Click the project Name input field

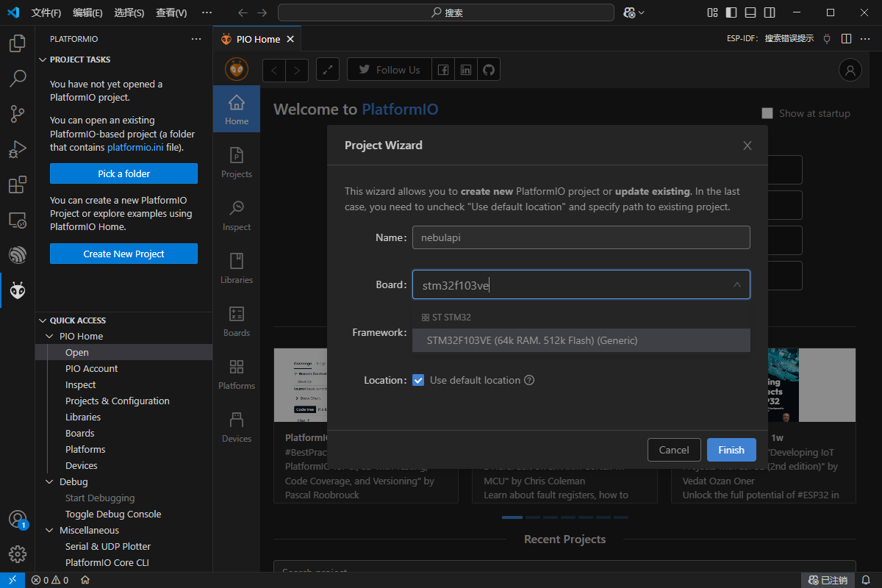(581, 237)
